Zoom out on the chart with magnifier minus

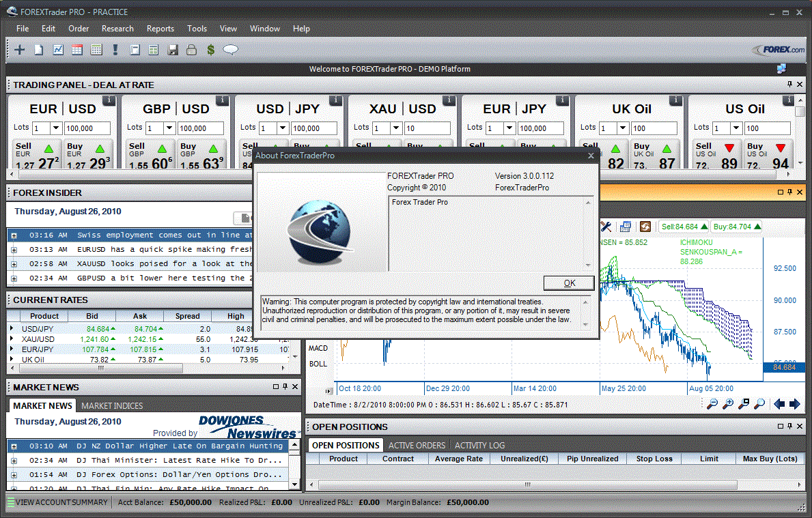point(712,404)
